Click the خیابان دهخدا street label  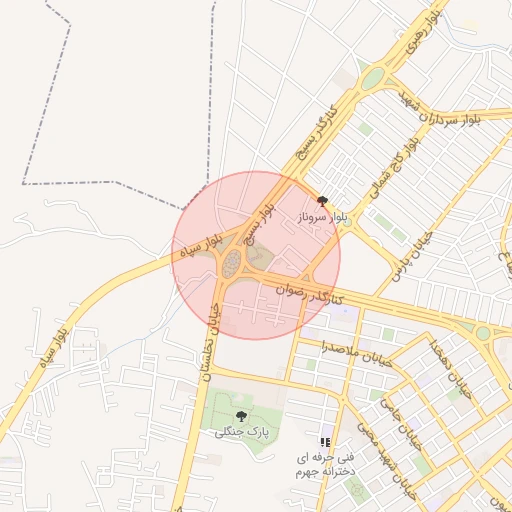coord(450,369)
